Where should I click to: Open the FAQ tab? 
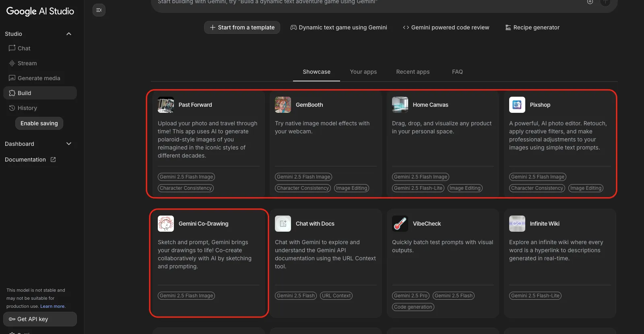pyautogui.click(x=457, y=72)
